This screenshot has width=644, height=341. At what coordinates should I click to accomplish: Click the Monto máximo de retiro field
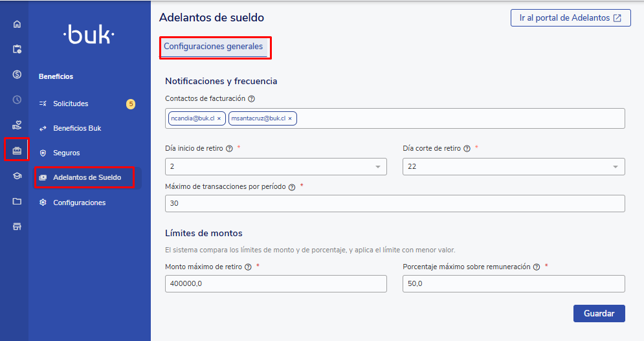pos(276,284)
